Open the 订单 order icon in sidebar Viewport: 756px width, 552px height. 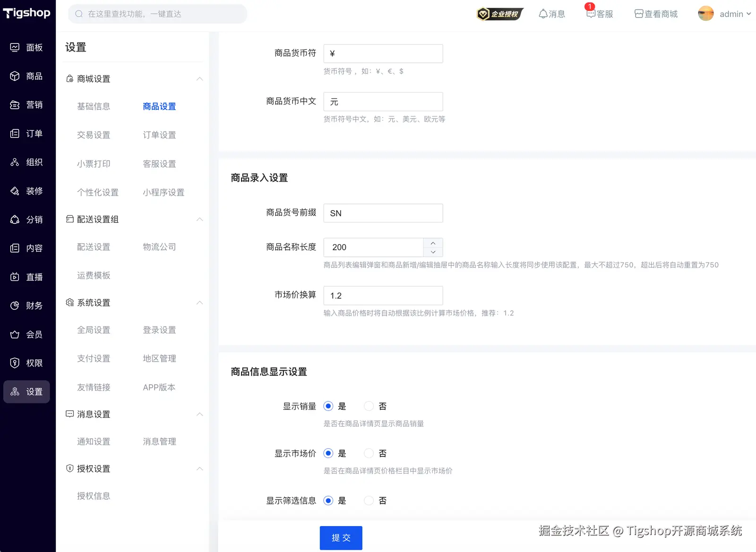[x=15, y=134]
